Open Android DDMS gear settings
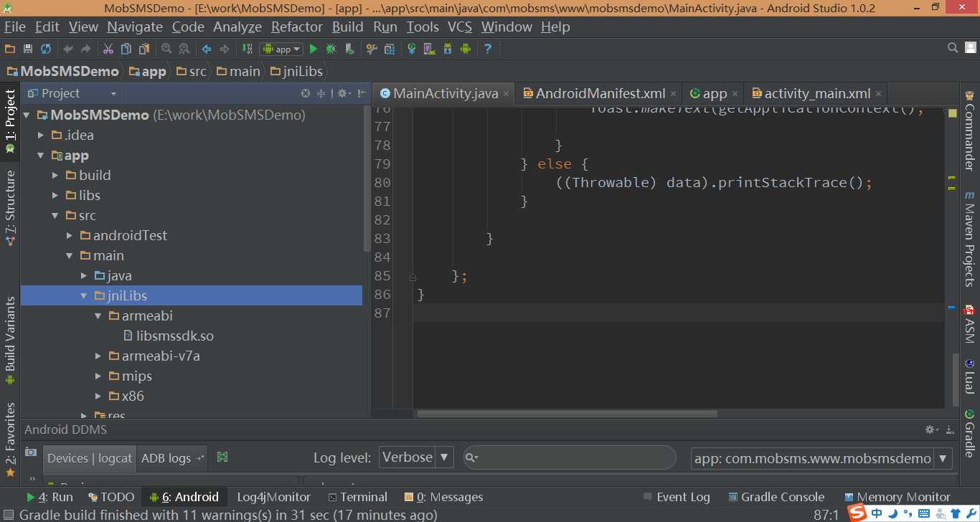The width and height of the screenshot is (980, 522). (x=932, y=430)
